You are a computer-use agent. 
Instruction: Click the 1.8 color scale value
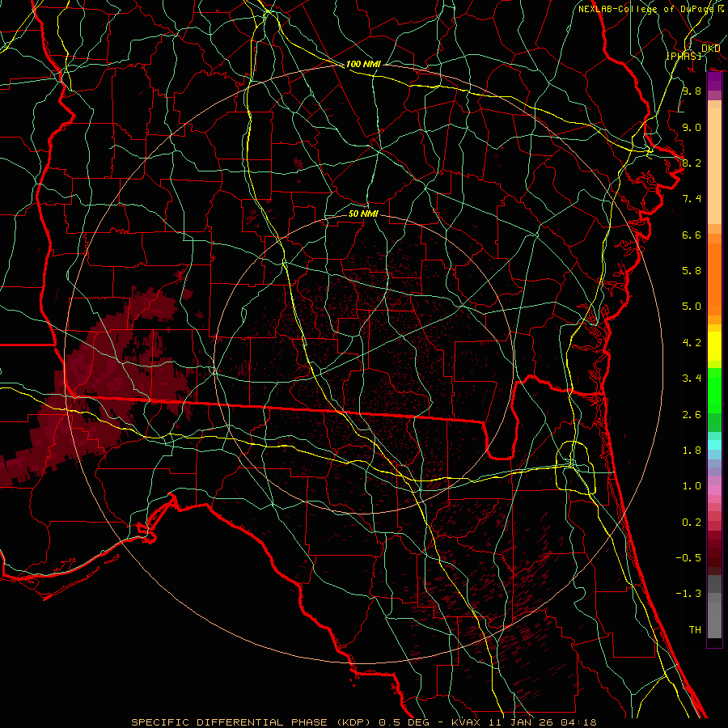(692, 451)
